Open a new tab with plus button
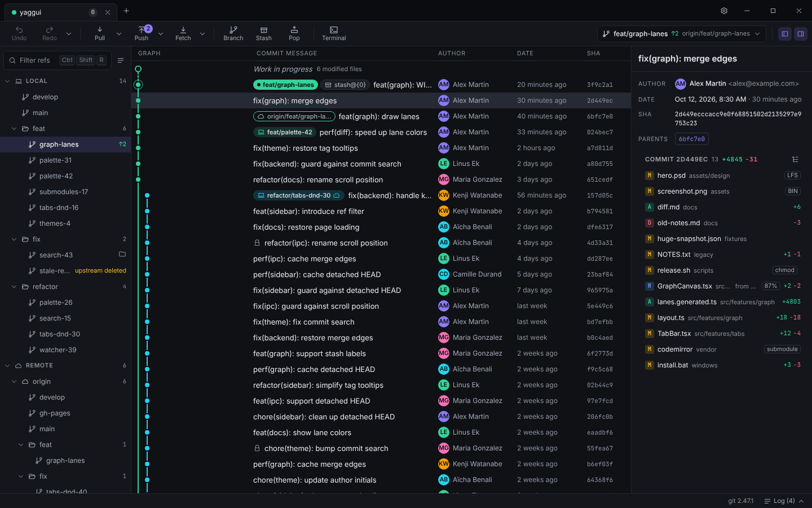812x508 pixels. pyautogui.click(x=126, y=11)
